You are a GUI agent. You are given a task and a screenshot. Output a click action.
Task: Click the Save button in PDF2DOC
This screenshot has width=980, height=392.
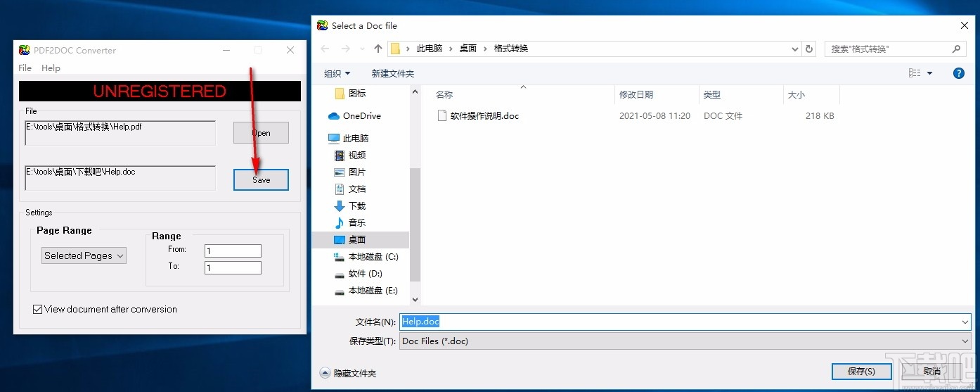coord(261,179)
